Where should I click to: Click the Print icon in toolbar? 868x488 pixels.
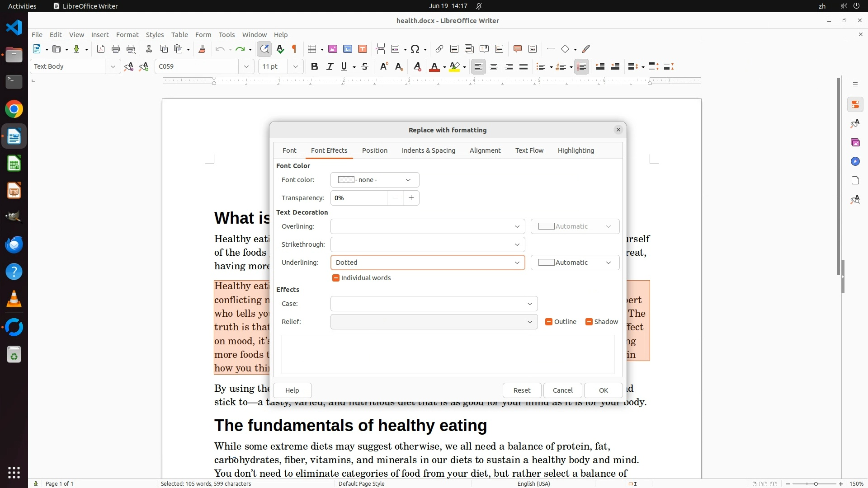click(x=116, y=49)
